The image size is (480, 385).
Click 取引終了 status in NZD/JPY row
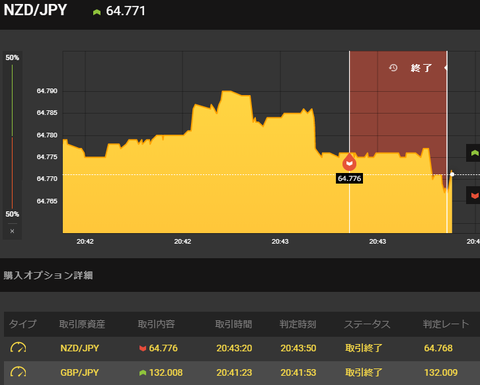click(364, 348)
